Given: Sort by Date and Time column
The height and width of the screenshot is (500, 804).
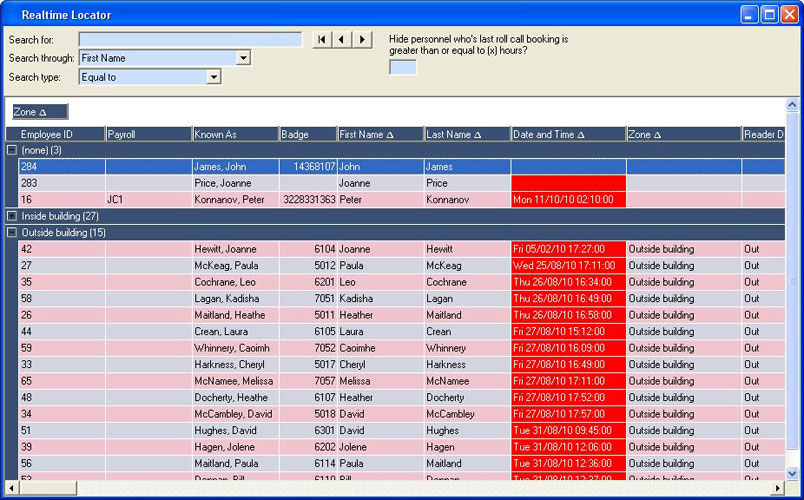Looking at the screenshot, I should pyautogui.click(x=567, y=134).
